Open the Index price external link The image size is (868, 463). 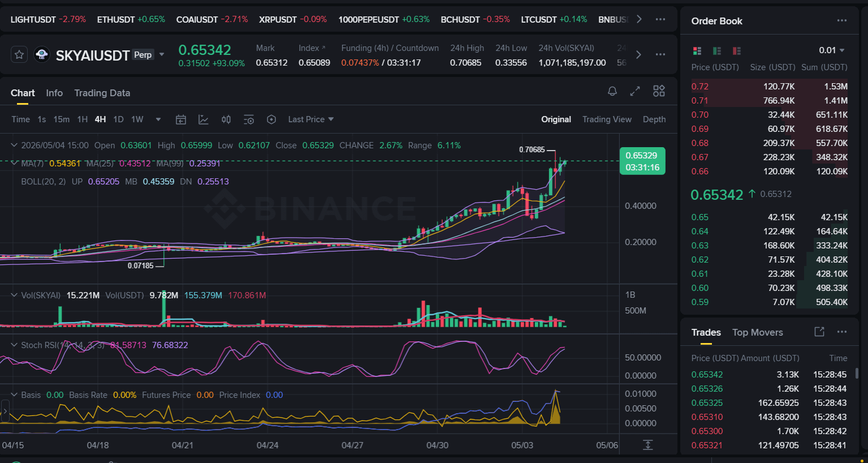pyautogui.click(x=323, y=48)
